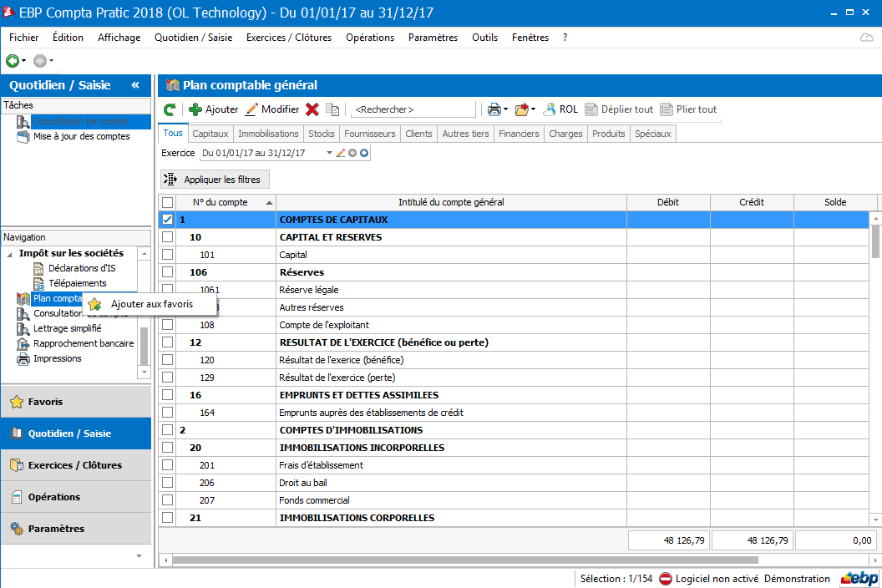
Task: Toggle the select-all checkbox in table header
Action: point(168,202)
